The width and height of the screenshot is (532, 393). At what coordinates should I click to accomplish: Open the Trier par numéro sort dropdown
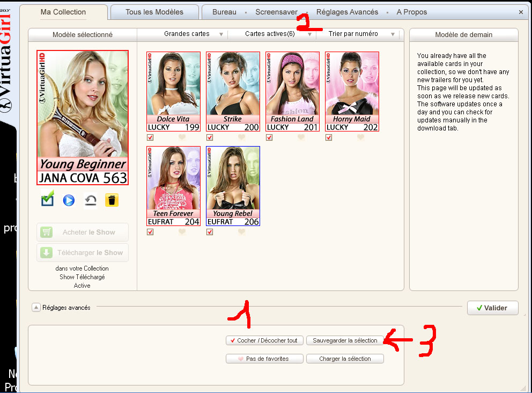click(x=361, y=34)
